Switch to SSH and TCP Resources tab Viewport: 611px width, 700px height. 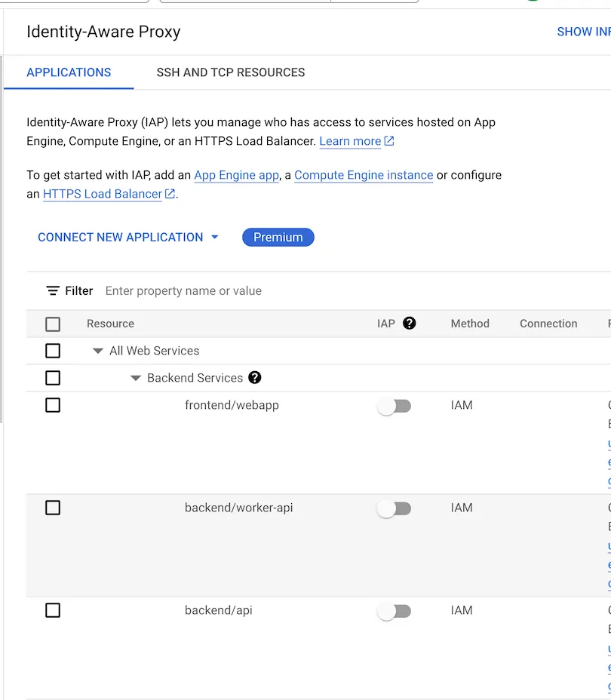click(231, 72)
